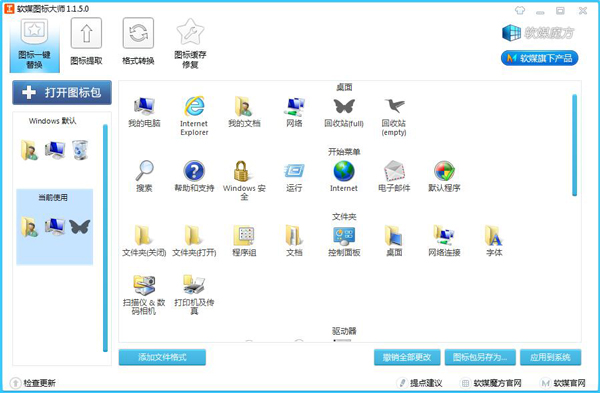Click the icon pack list scrollbar
This screenshot has height=393, width=600.
click(105, 238)
